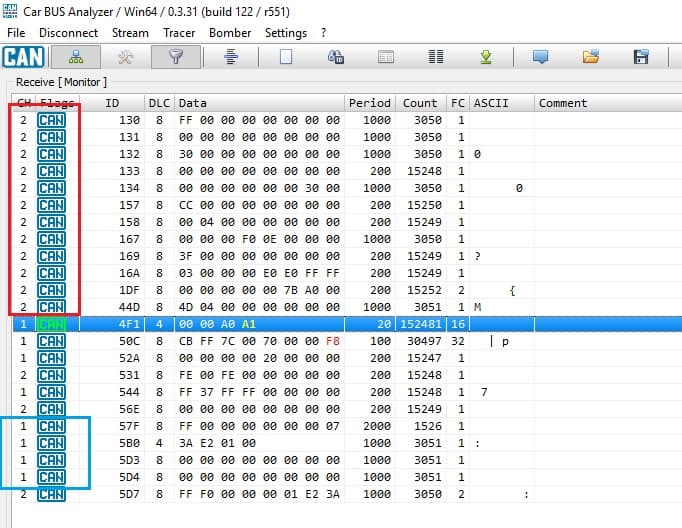Click the Data column header
The image size is (682, 528).
pyautogui.click(x=259, y=103)
